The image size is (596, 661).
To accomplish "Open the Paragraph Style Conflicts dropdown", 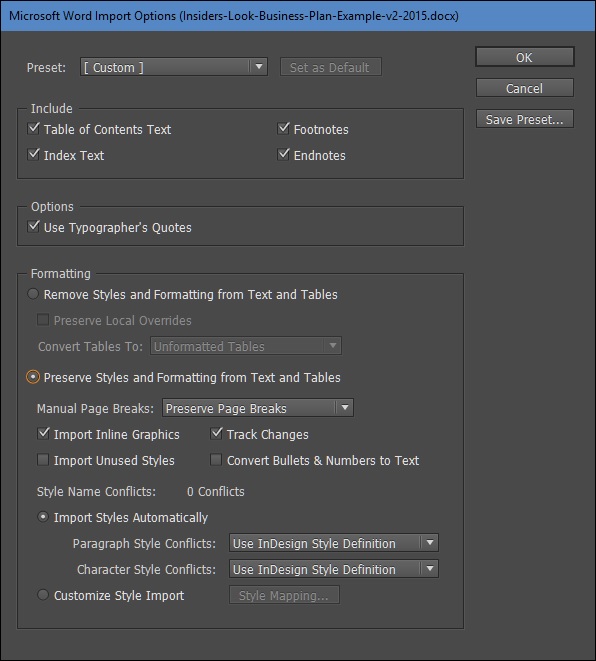I will 333,543.
